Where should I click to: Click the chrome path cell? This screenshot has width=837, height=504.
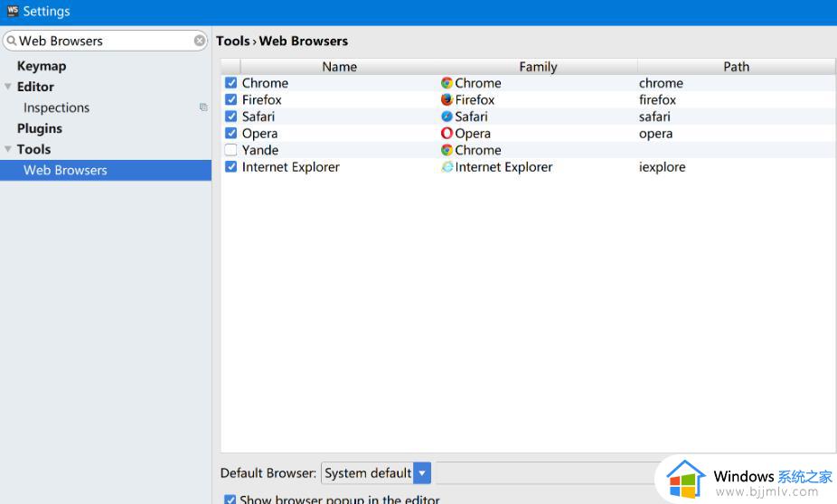[736, 83]
